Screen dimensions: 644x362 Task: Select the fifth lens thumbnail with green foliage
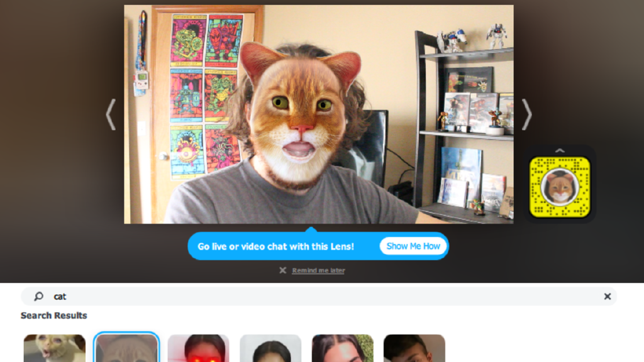pos(343,348)
